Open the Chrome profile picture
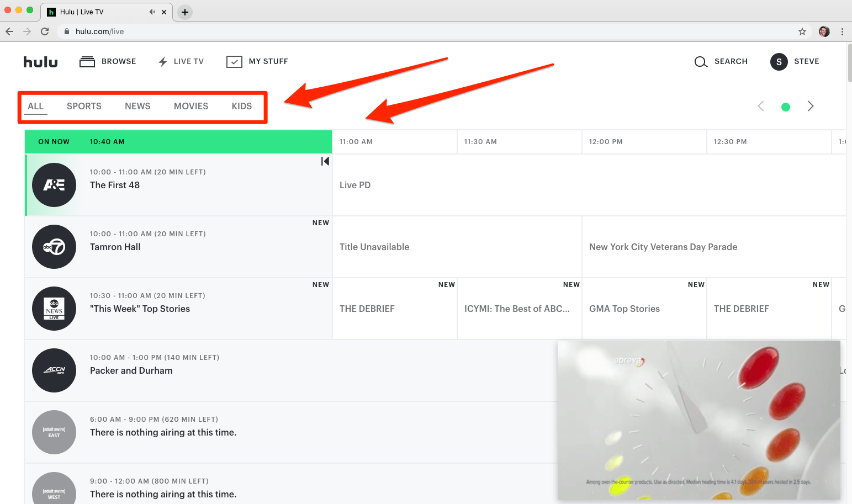 pyautogui.click(x=824, y=31)
